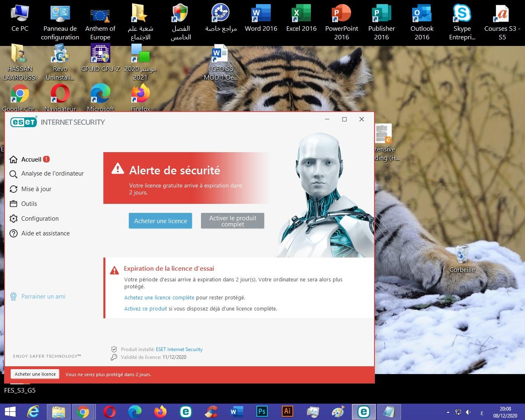Switch to Google Chrome in the taskbar

point(83,411)
